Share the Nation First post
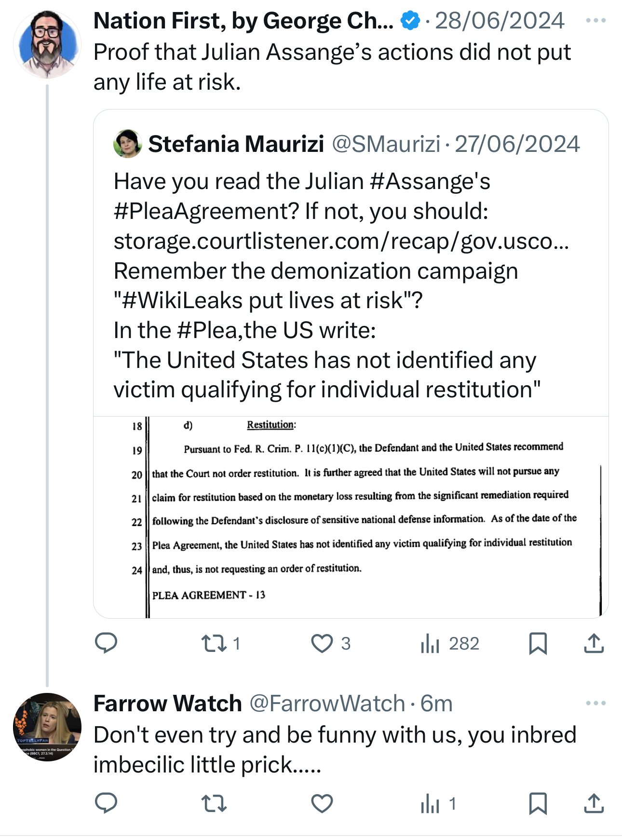Screen dimensions: 622x840 (x=594, y=643)
